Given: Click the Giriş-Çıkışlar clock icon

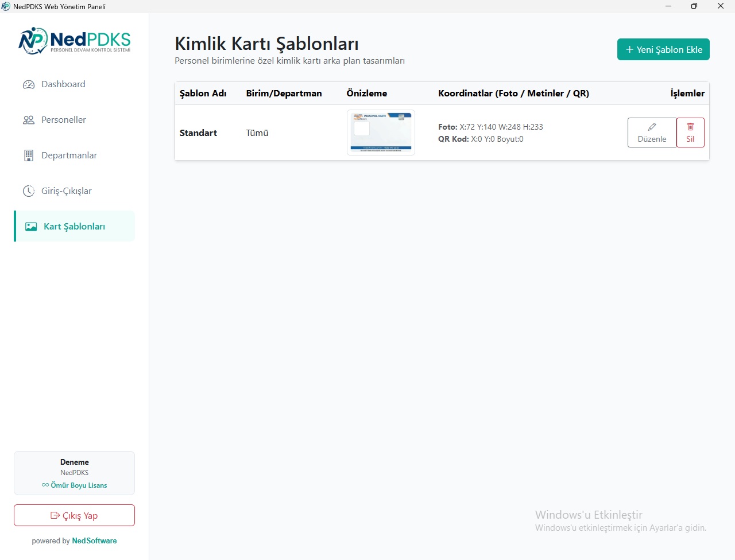Looking at the screenshot, I should pyautogui.click(x=29, y=191).
